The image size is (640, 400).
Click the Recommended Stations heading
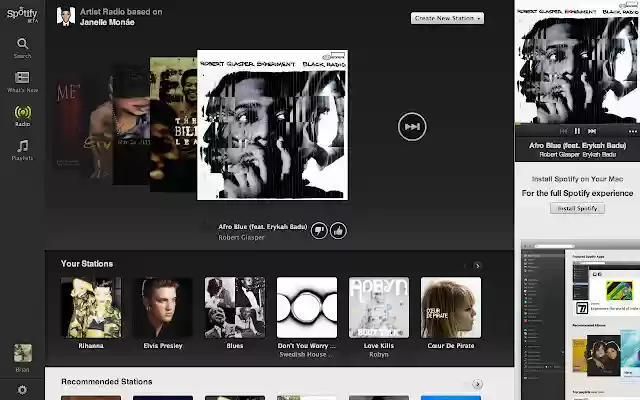tap(107, 382)
